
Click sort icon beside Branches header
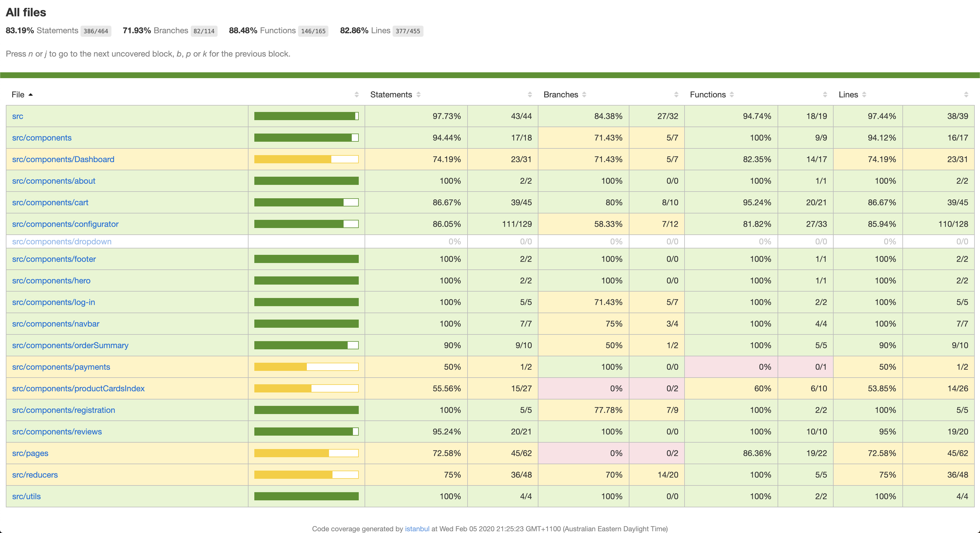point(584,95)
